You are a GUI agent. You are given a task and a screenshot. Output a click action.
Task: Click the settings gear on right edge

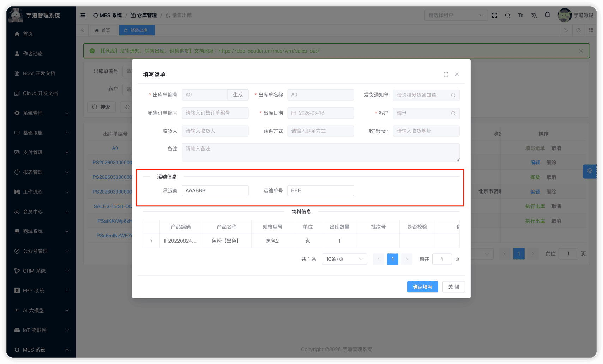[589, 171]
